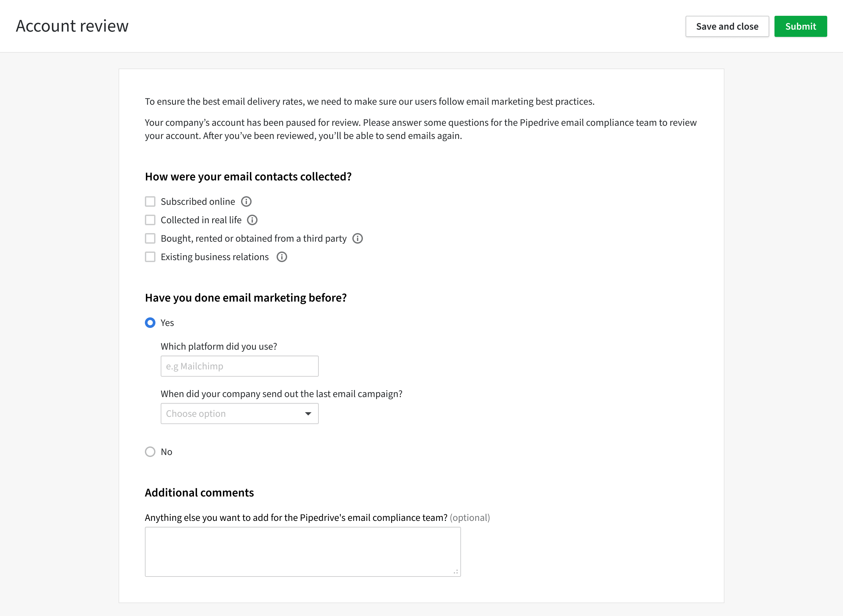
Task: Click the 'Which platform did you use' input field
Action: (239, 366)
